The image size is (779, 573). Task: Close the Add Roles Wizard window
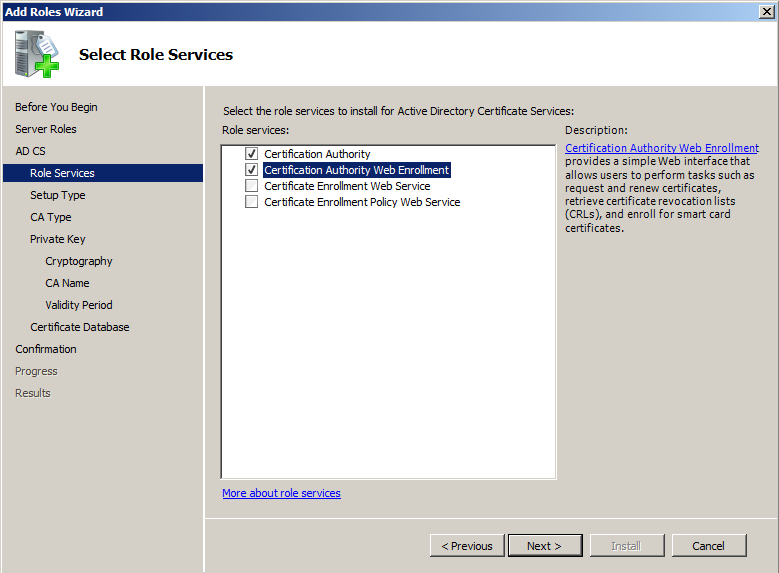(766, 11)
